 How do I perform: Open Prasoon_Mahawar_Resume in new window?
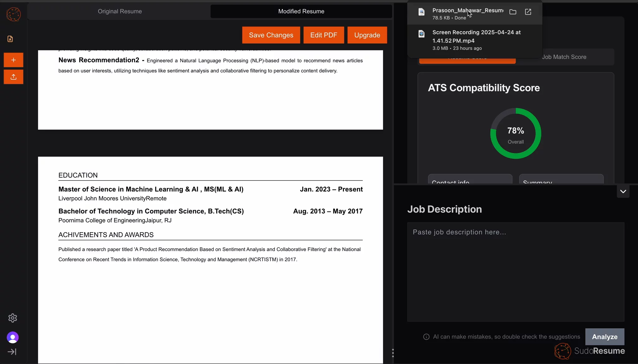[528, 12]
